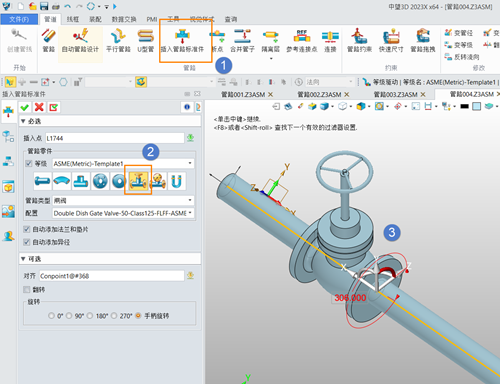This screenshot has height=384, width=500.
Task: Switch to the 装配 ribbon tab
Action: click(95, 19)
